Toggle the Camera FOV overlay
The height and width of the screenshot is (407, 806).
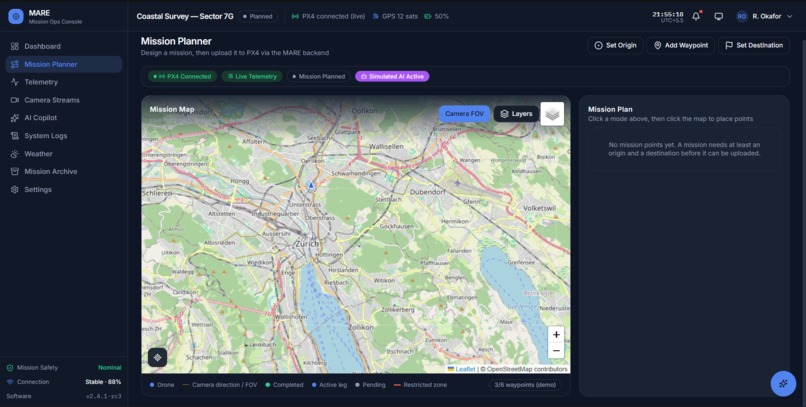tap(464, 114)
